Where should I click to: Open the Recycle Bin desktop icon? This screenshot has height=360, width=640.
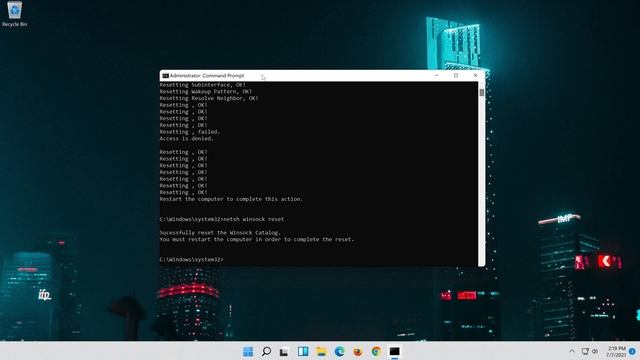(x=15, y=14)
